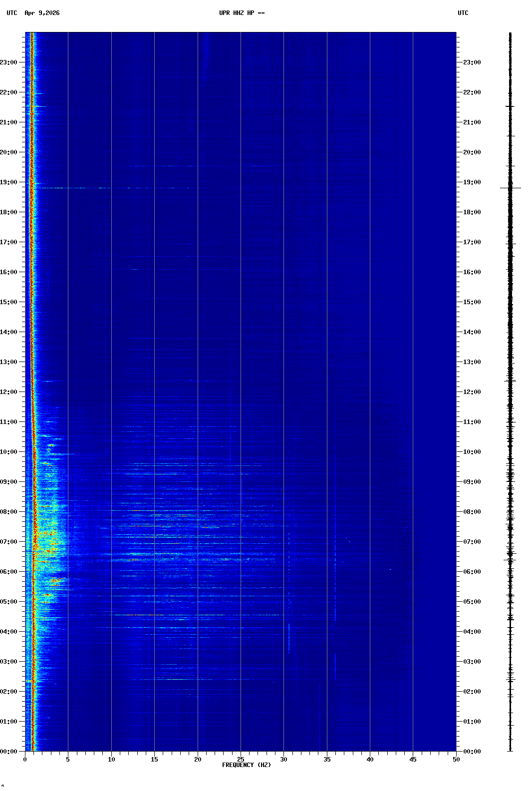Click the 40 Hz frequency axis label
The width and height of the screenshot is (532, 791).
pyautogui.click(x=370, y=760)
